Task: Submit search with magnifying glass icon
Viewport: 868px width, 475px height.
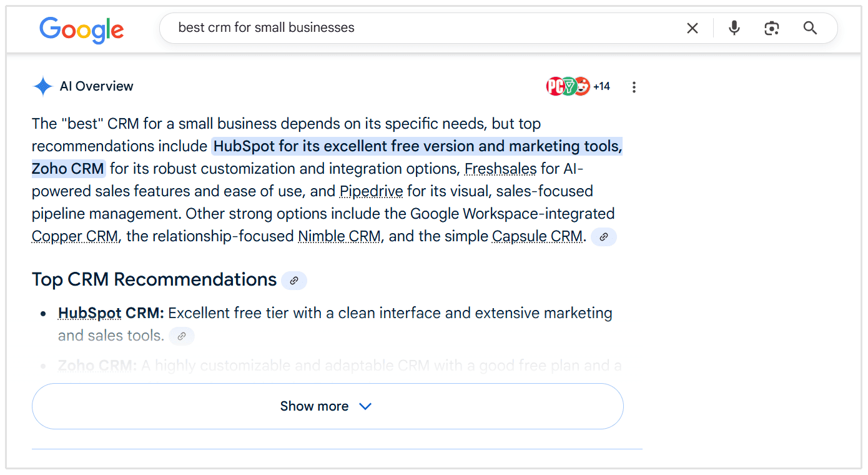Action: tap(810, 28)
